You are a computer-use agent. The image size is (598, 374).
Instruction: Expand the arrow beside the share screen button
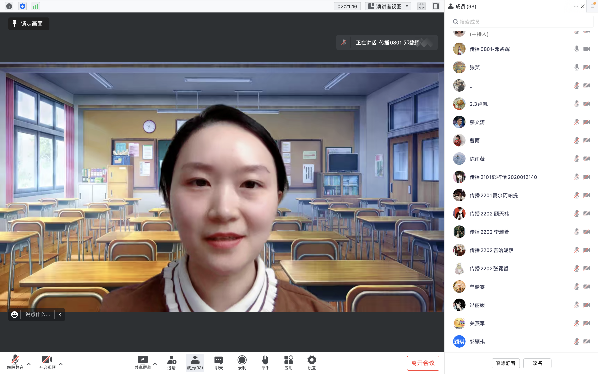click(x=155, y=364)
